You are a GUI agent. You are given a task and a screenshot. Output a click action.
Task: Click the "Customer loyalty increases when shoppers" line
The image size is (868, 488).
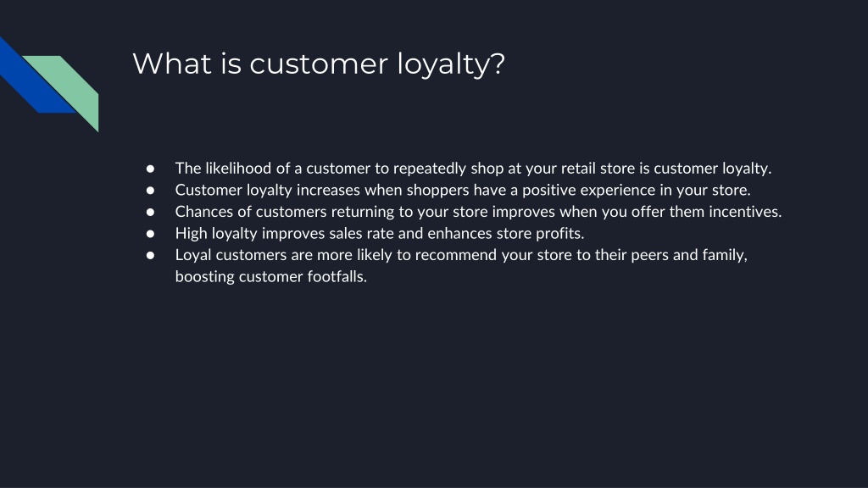(463, 190)
